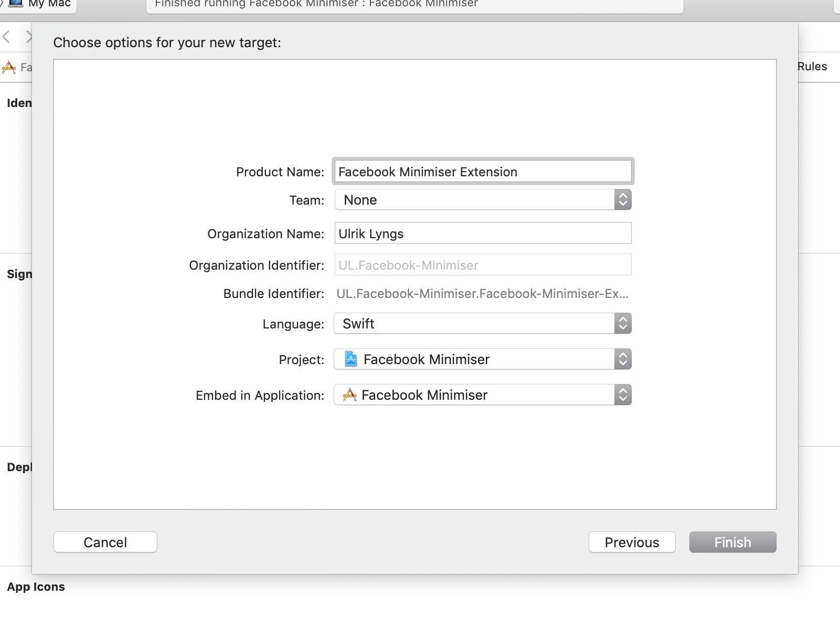The width and height of the screenshot is (840, 617).
Task: Click the Finished running status text
Action: tap(316, 4)
